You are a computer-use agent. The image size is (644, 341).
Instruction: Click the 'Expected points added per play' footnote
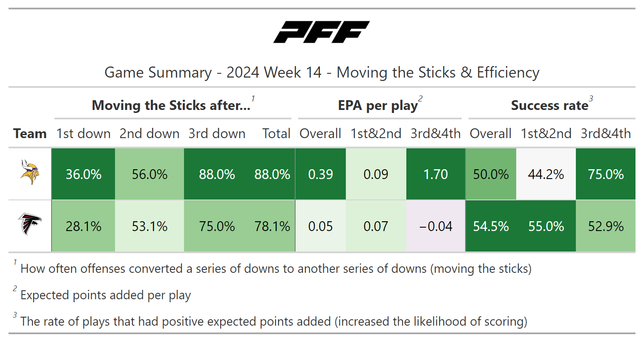click(x=105, y=295)
